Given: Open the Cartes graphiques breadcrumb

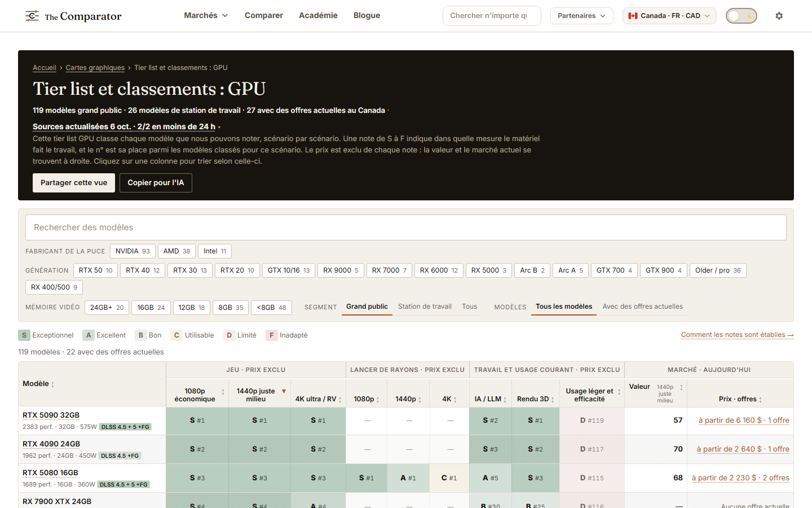Looking at the screenshot, I should [95, 68].
